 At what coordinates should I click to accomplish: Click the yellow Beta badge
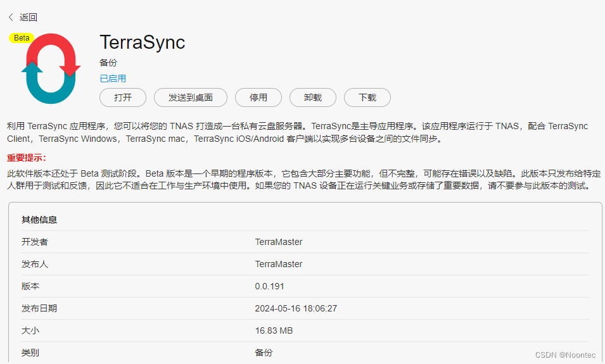[x=22, y=38]
